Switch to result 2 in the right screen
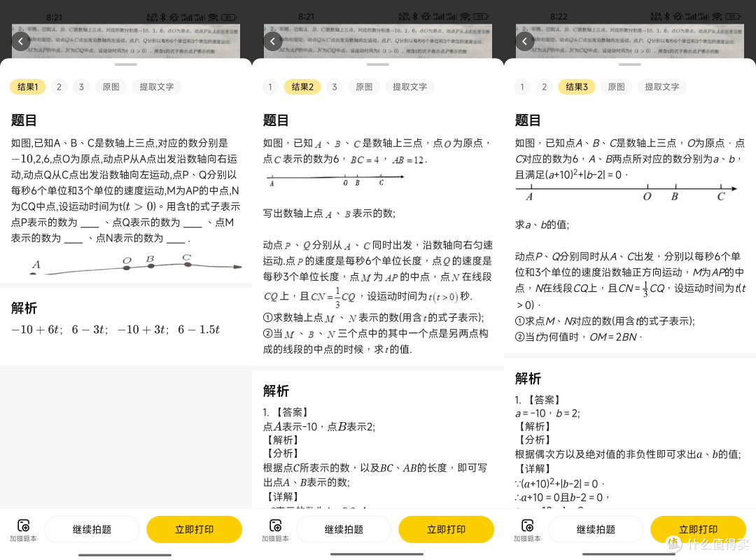The height and width of the screenshot is (560, 756). pos(545,87)
